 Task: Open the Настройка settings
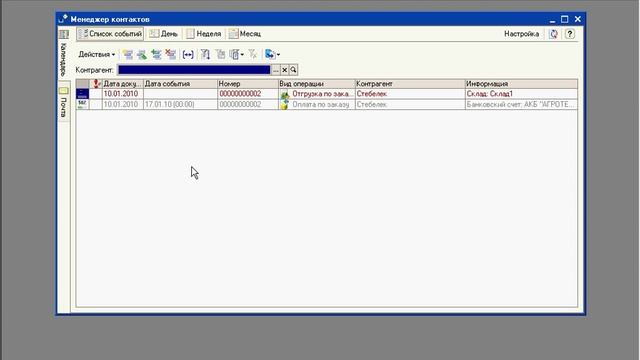pos(521,34)
